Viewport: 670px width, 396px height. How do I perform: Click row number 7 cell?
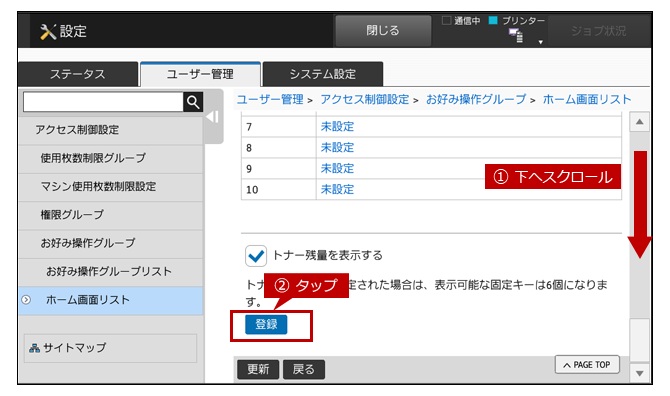279,127
